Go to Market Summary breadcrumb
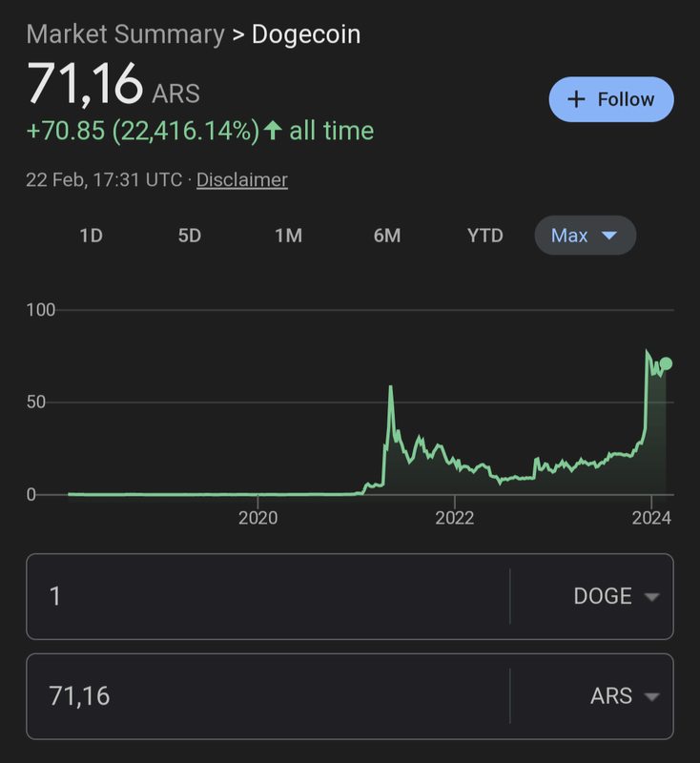 point(125,35)
